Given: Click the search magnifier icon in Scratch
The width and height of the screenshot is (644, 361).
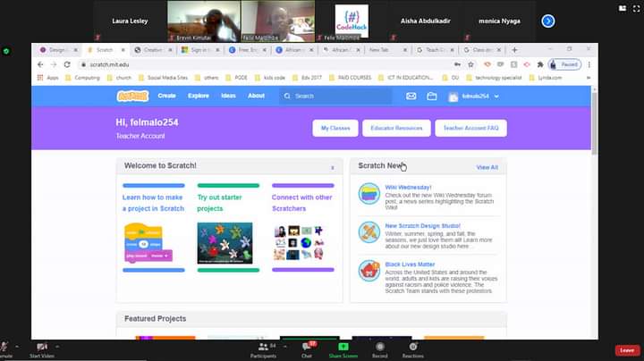Looking at the screenshot, I should coord(287,96).
